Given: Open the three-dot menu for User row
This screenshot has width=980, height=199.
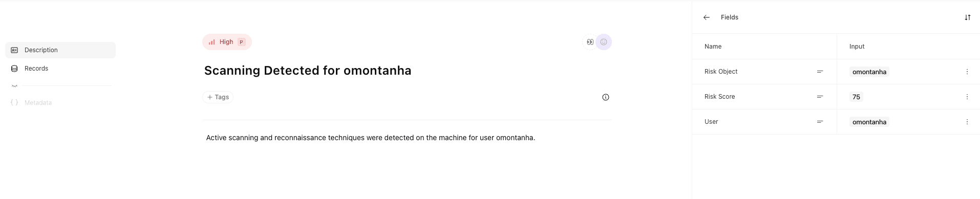Looking at the screenshot, I should [967, 122].
